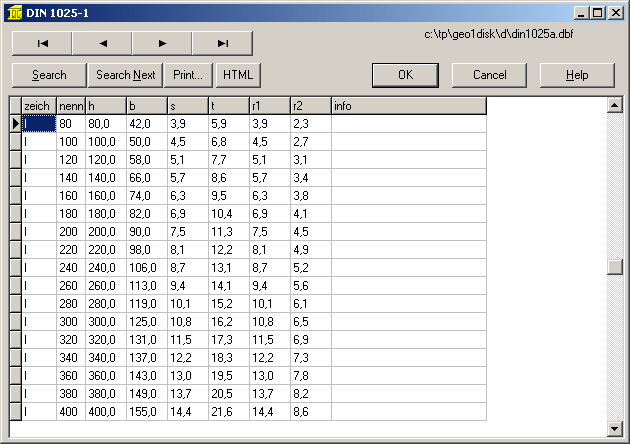Export table with HTML button
The height and width of the screenshot is (444, 630).
pos(238,75)
